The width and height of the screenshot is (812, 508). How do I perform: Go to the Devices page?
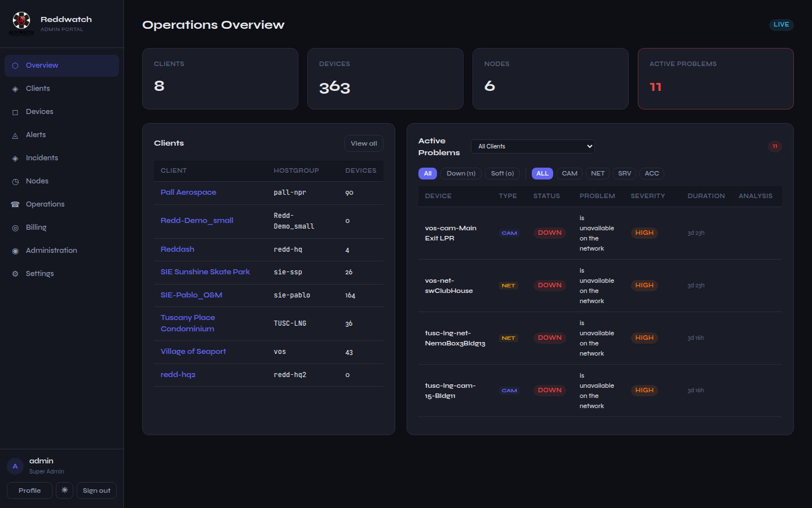click(x=61, y=112)
